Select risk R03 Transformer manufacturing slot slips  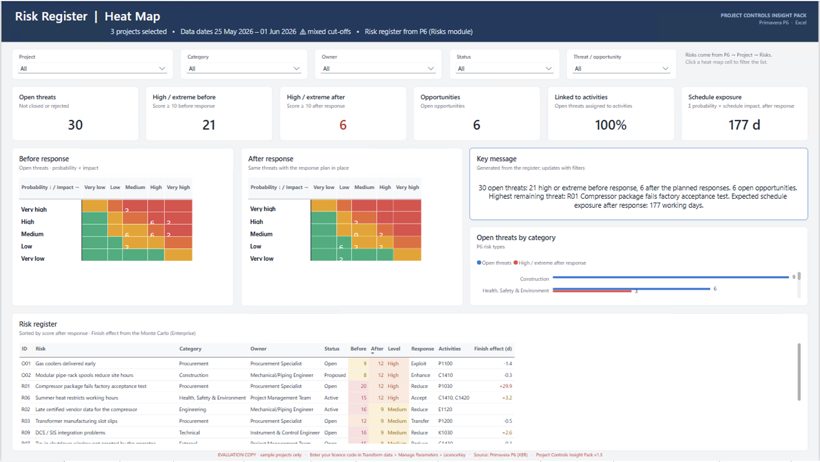[267, 421]
